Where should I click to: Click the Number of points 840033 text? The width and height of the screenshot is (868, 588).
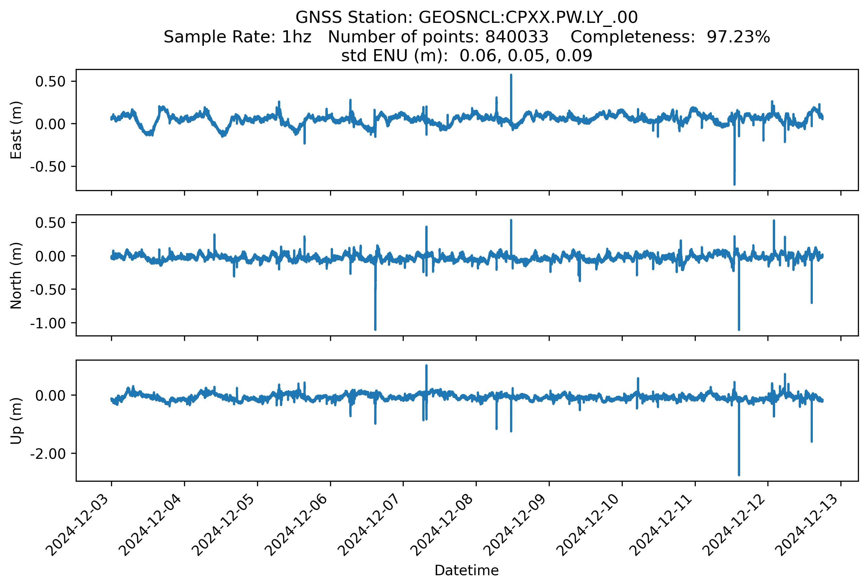(438, 37)
